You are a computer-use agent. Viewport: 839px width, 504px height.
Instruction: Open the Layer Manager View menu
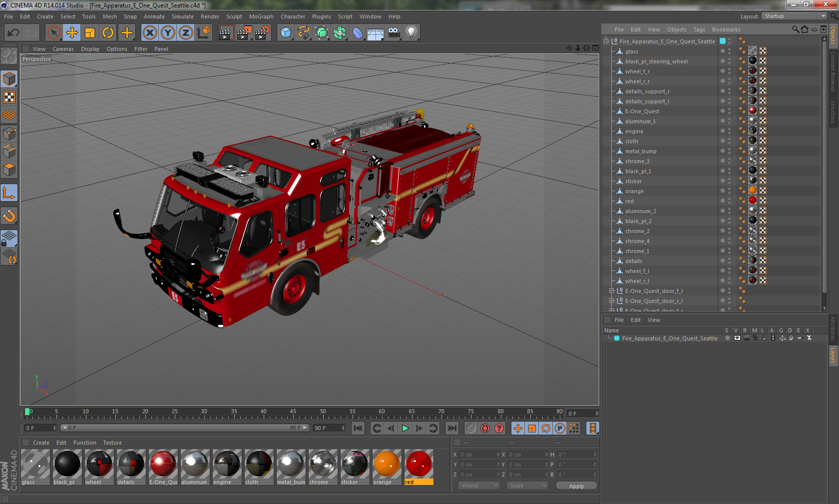tap(654, 320)
